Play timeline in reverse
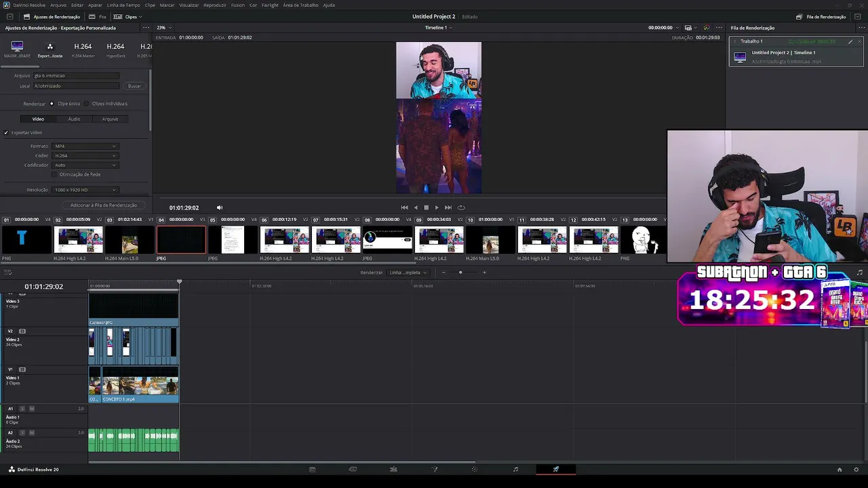 (x=416, y=207)
